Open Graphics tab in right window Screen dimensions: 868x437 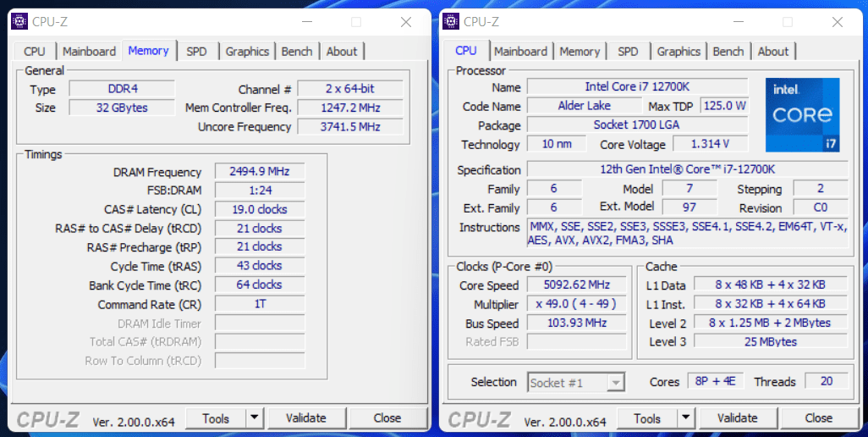678,52
